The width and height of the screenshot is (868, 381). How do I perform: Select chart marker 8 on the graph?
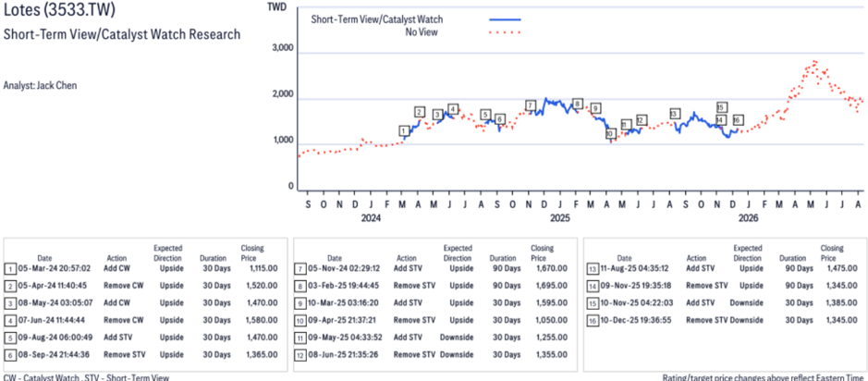click(578, 104)
